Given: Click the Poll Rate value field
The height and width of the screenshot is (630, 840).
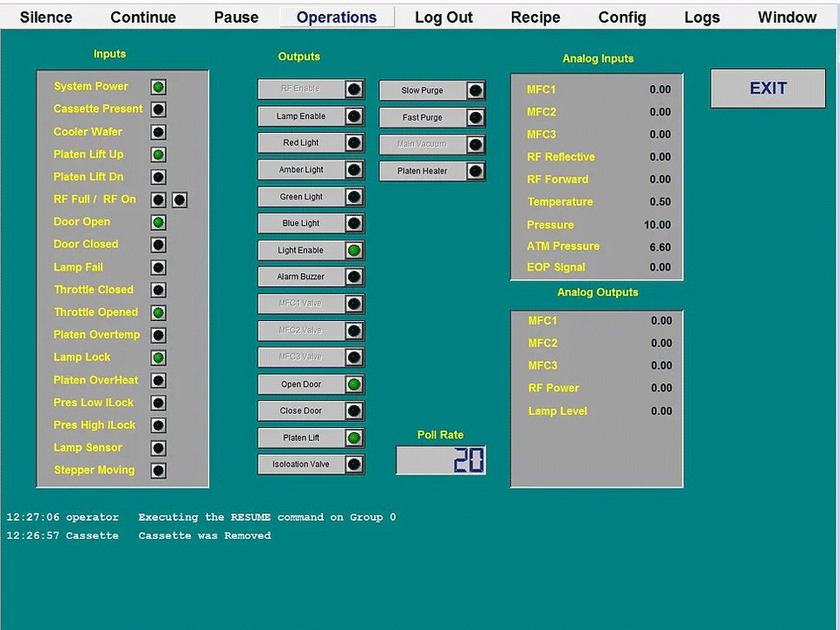Looking at the screenshot, I should 441,460.
